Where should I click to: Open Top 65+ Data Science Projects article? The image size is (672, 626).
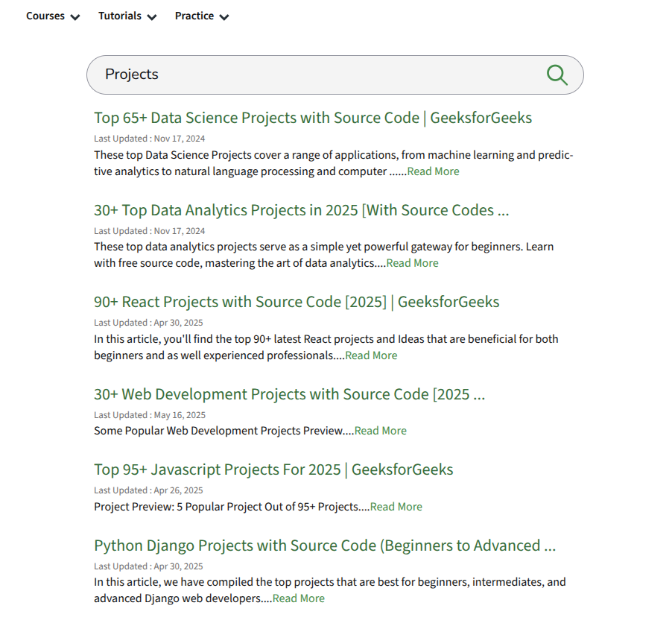[x=313, y=118]
